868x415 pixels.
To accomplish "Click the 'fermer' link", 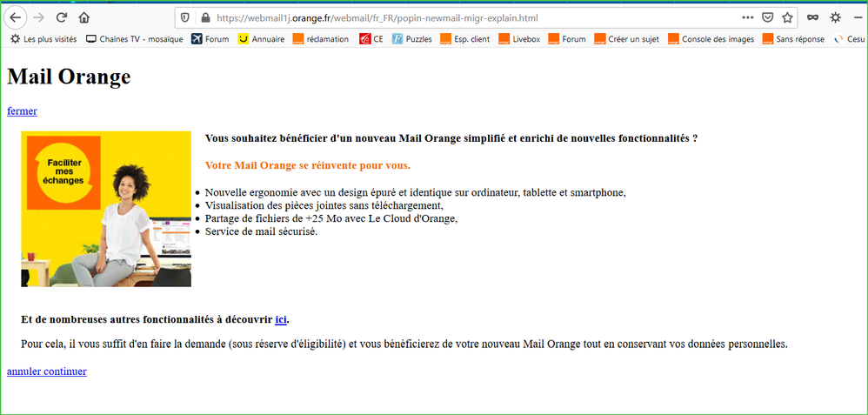I will (x=22, y=110).
